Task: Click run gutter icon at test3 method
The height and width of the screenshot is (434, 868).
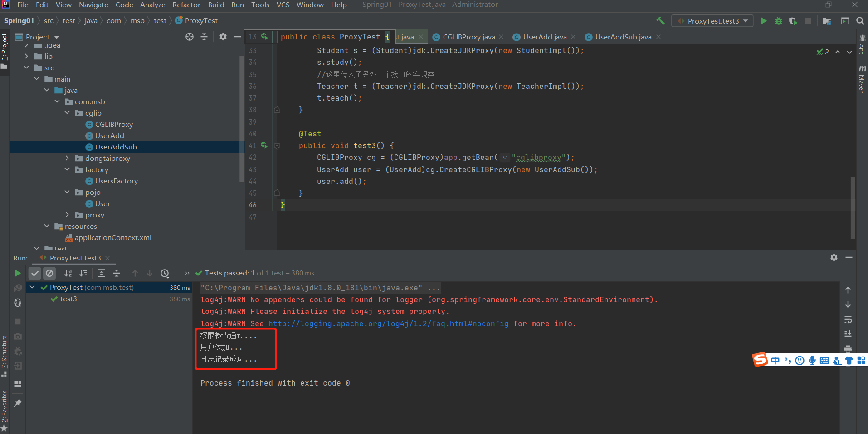Action: click(x=264, y=145)
